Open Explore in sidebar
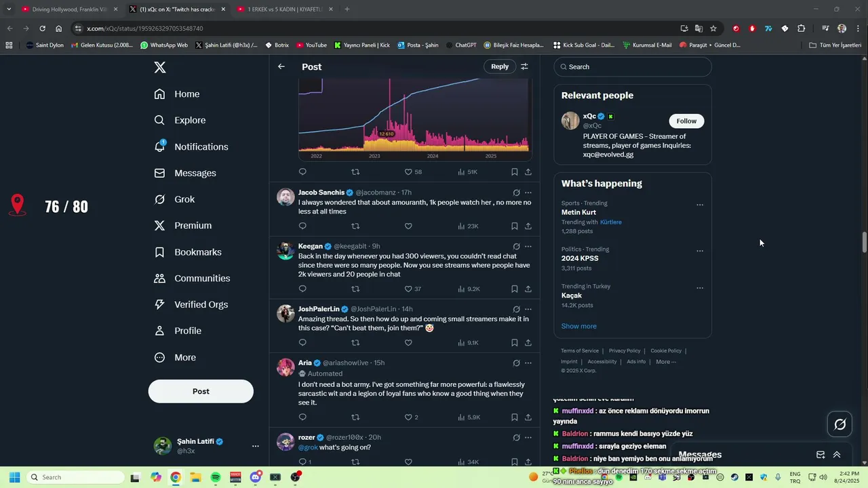The image size is (868, 488). pos(180,121)
